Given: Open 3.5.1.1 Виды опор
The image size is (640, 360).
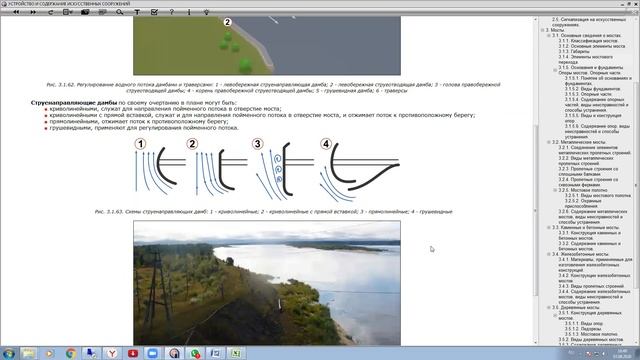Looking at the screenshot, I should point(584,323).
